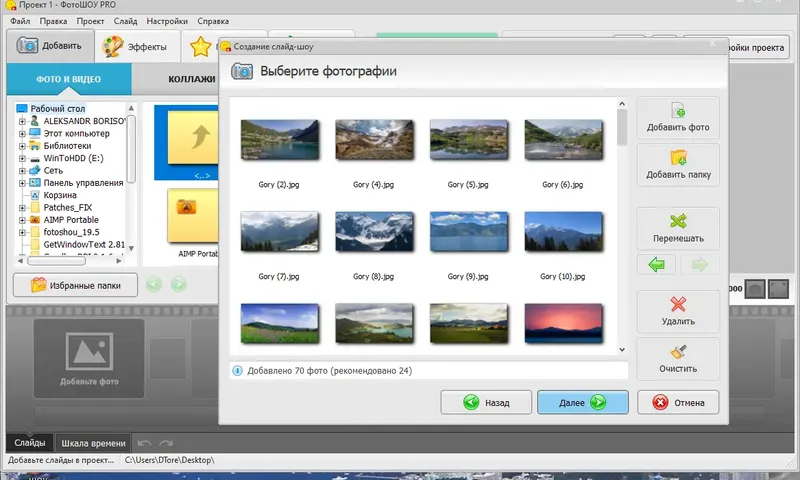
Task: Expand the Библиотеки tree node
Action: [x=22, y=146]
